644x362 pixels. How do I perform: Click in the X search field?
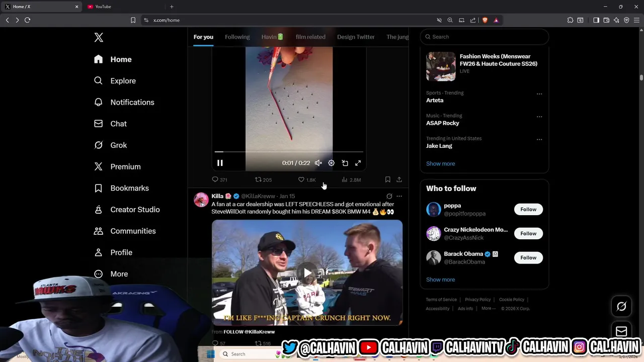click(485, 37)
